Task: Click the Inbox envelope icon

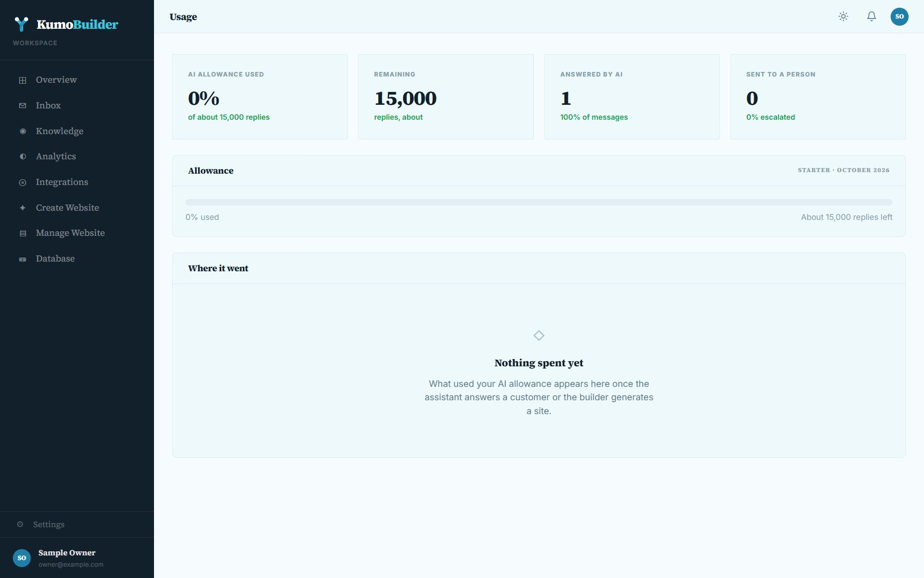Action: (23, 105)
